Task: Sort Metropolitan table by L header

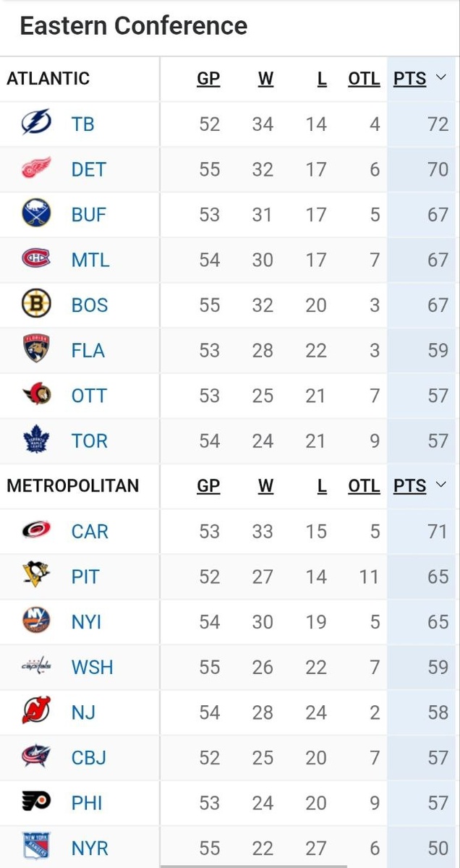Action: pyautogui.click(x=323, y=486)
